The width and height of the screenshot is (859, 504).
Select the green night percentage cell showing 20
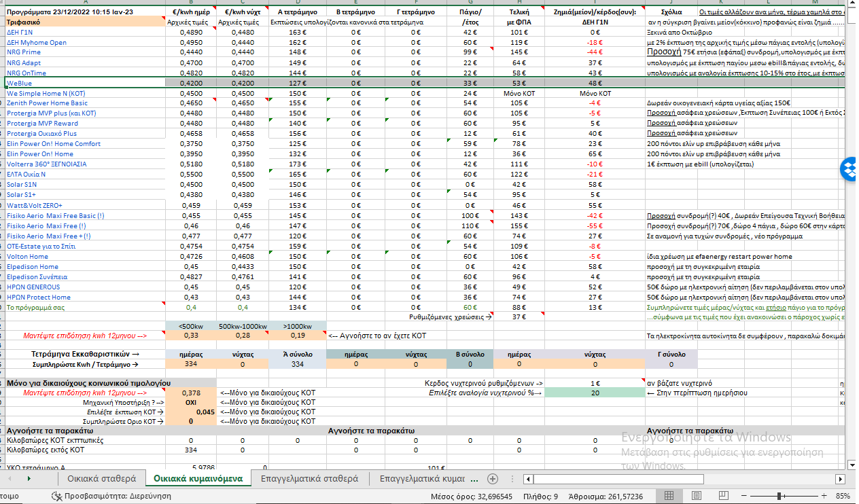coord(595,393)
